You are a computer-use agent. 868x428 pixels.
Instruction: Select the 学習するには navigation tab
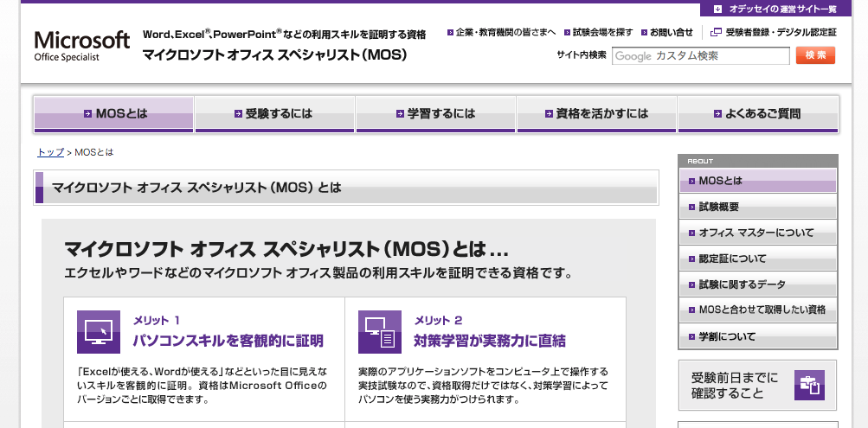[435, 114]
